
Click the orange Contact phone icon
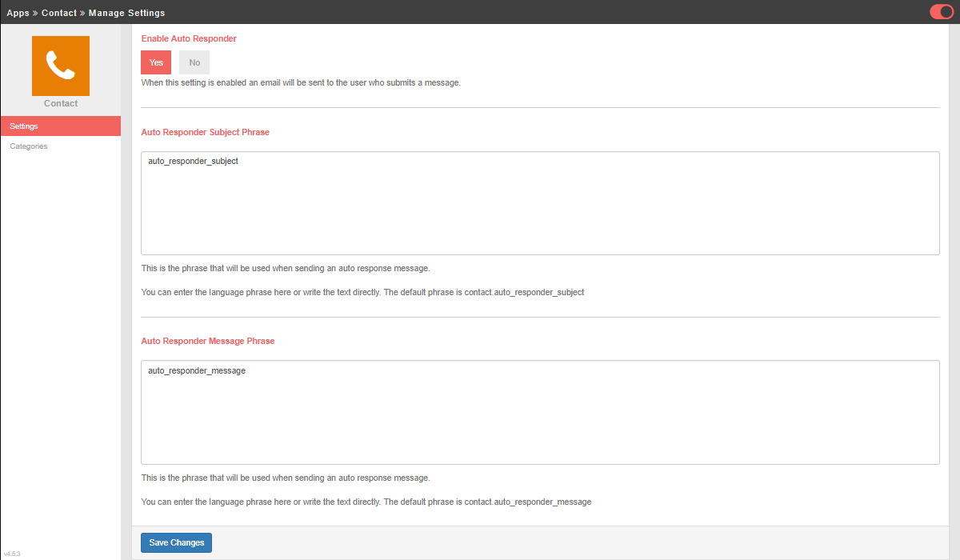(61, 66)
